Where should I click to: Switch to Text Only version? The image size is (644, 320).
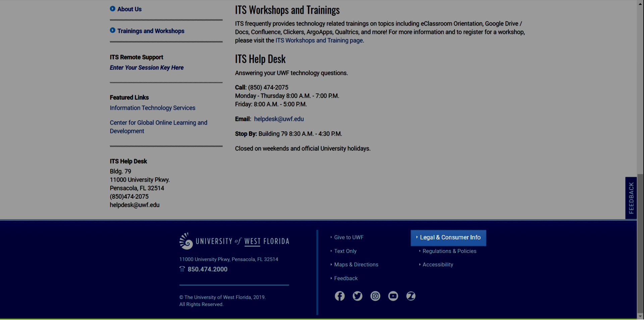345,251
